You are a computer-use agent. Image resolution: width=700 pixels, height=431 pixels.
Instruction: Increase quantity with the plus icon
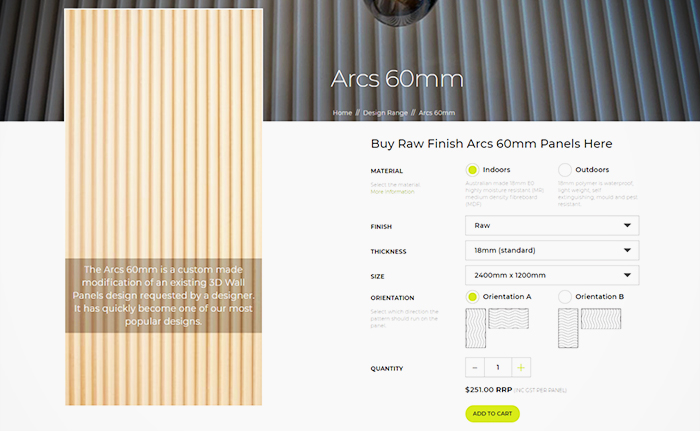coord(521,368)
